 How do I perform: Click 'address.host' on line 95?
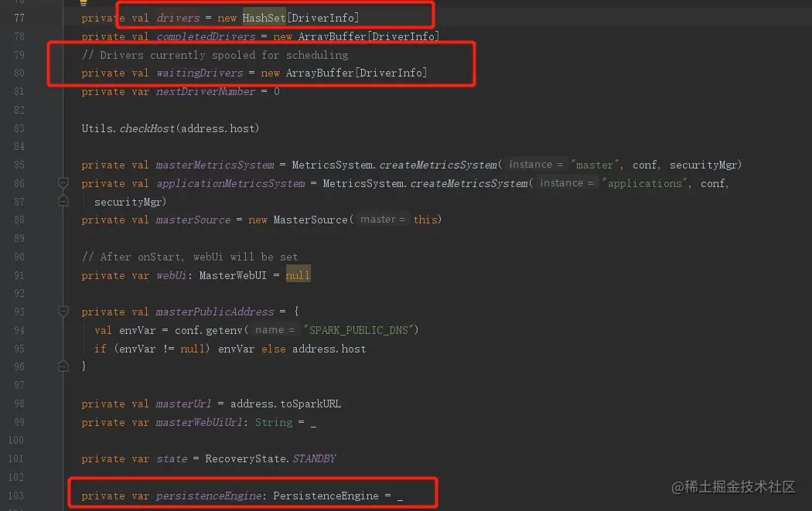pos(329,349)
